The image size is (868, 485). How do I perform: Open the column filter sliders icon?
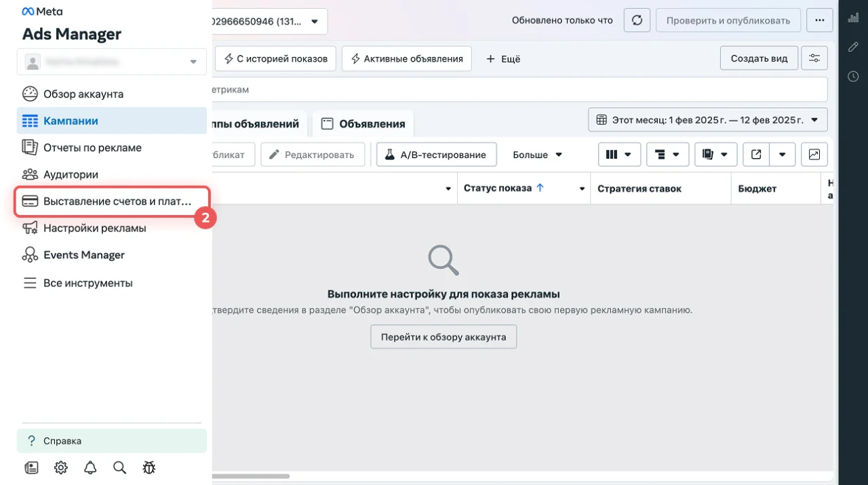(x=814, y=58)
